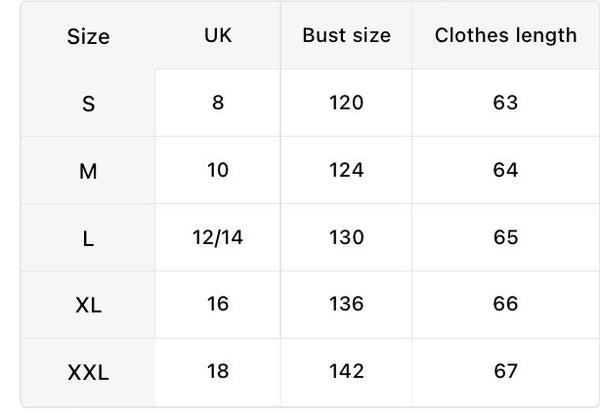Select the L size row label

(88, 238)
